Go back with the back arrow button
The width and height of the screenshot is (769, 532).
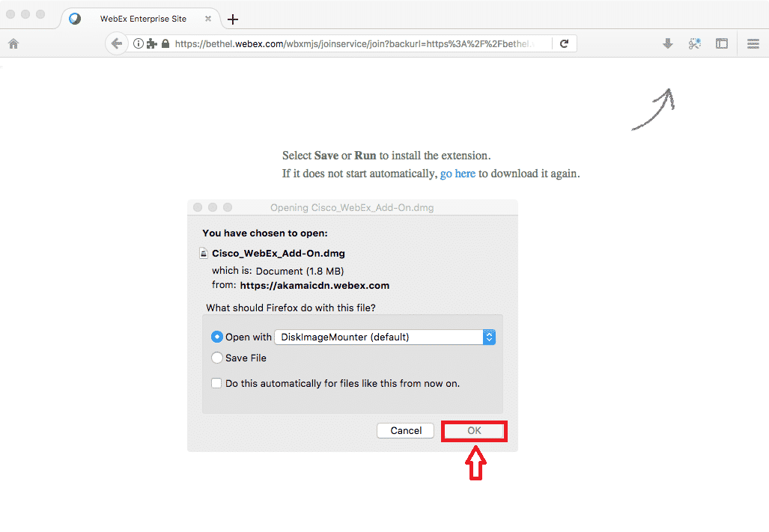tap(116, 43)
